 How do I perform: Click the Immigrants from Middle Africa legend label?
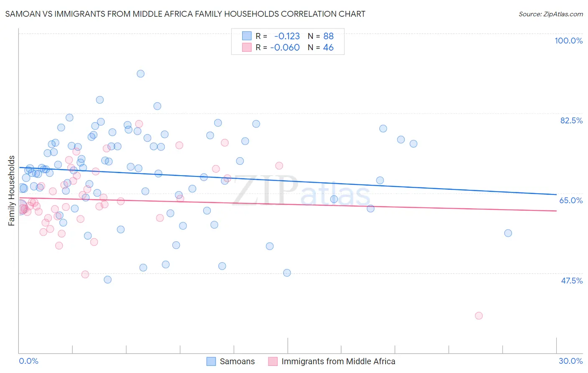pos(338,361)
